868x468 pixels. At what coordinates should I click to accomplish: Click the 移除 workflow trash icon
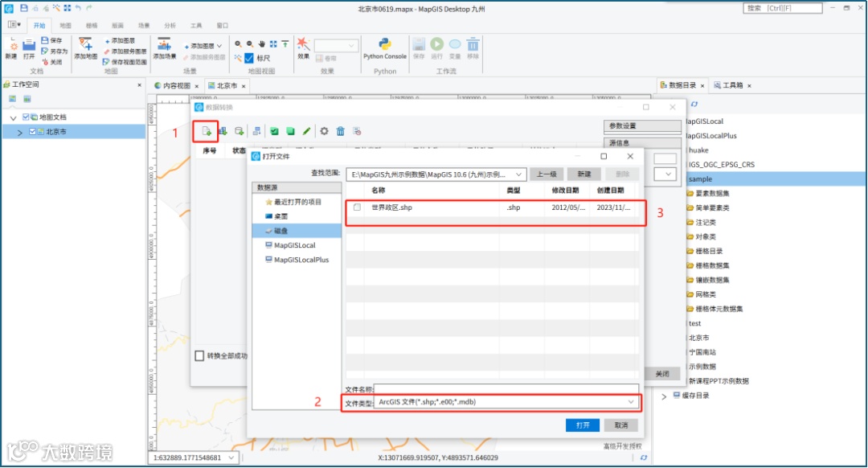tap(473, 49)
